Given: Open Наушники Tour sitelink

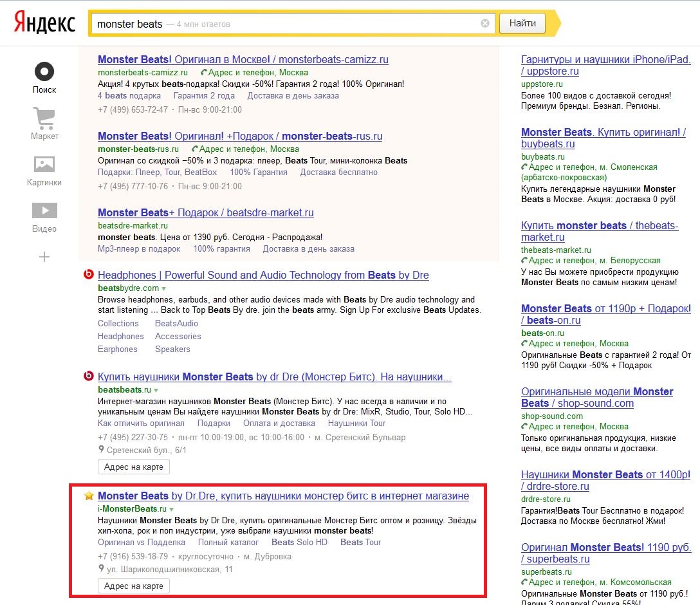Looking at the screenshot, I should click(x=356, y=423).
